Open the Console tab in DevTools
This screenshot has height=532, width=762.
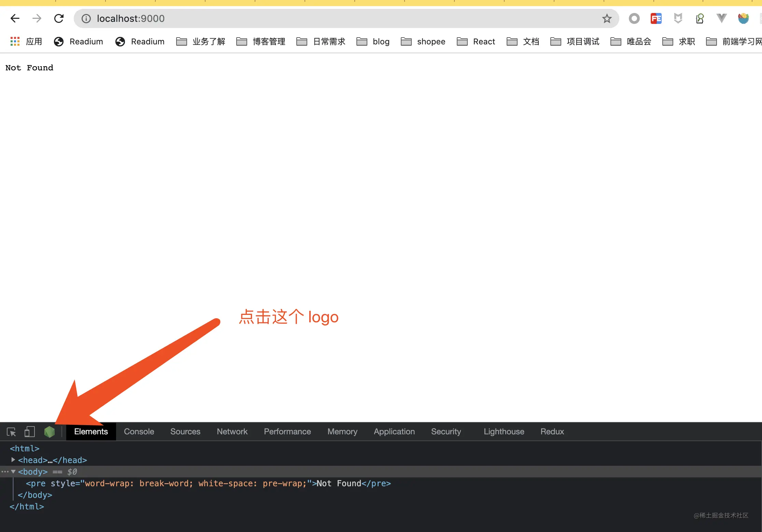(x=139, y=431)
